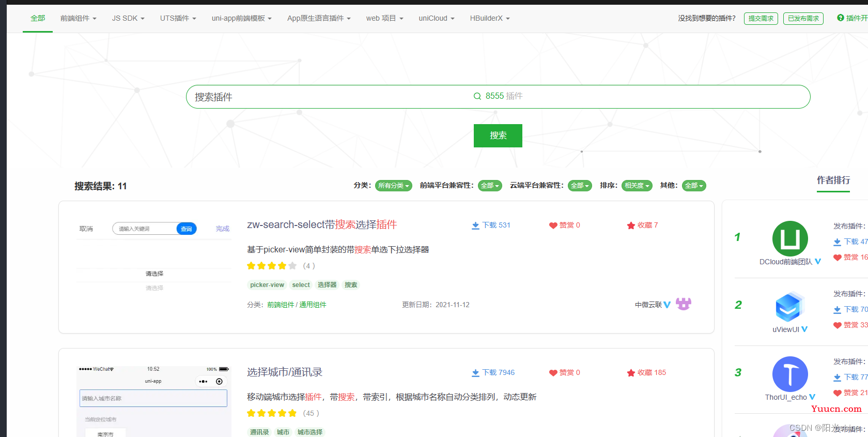Click the heart icon in DCloud前端团队 row
The image size is (868, 437).
click(838, 258)
